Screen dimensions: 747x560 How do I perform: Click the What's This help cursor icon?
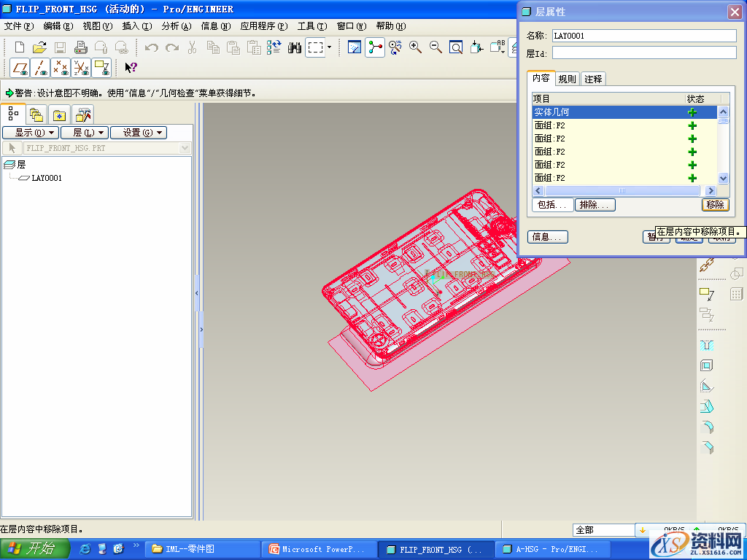click(131, 68)
